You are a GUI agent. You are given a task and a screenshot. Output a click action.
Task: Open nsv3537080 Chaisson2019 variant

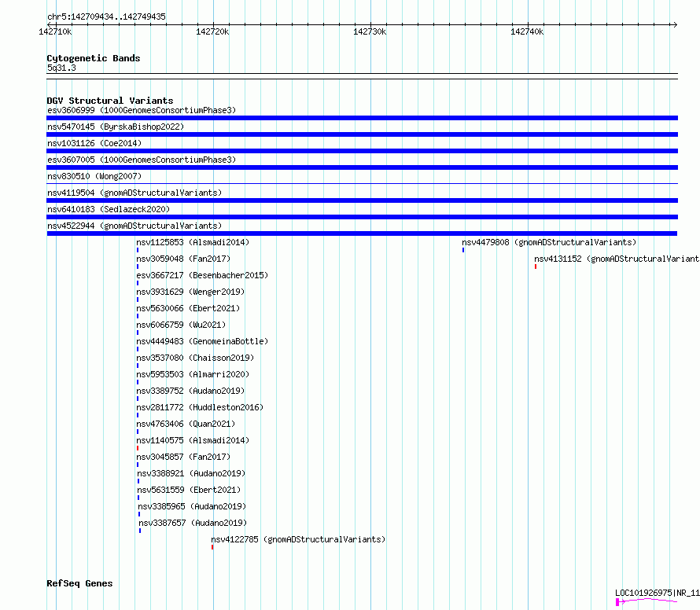[195, 358]
